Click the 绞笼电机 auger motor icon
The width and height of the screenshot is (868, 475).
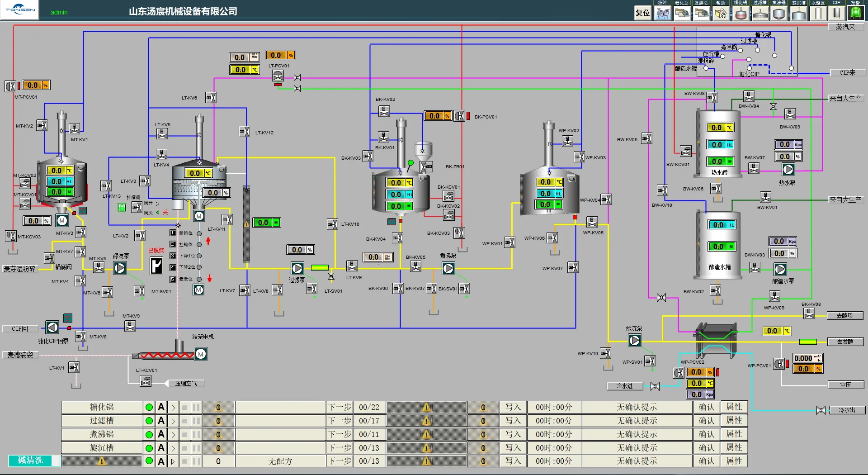click(x=201, y=354)
